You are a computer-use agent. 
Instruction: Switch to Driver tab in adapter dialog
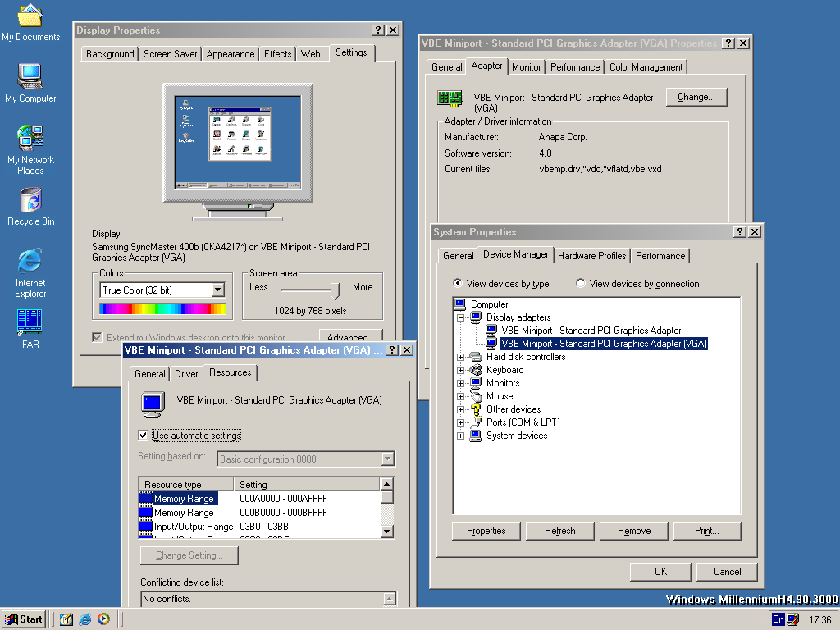click(x=186, y=374)
